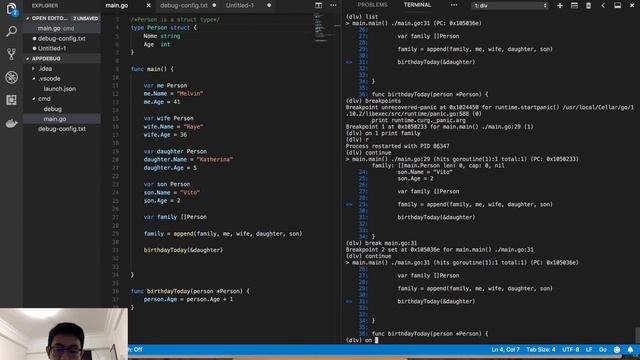Open panel more tabs menu

tap(454, 5)
